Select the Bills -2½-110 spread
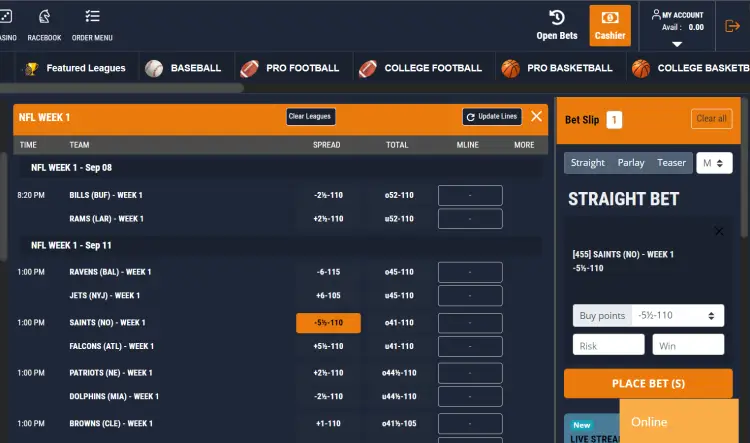 328,195
